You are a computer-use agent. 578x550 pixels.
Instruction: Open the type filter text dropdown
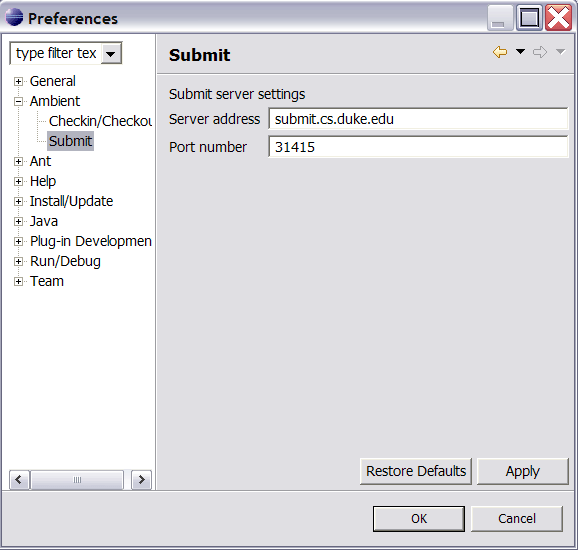tap(111, 54)
